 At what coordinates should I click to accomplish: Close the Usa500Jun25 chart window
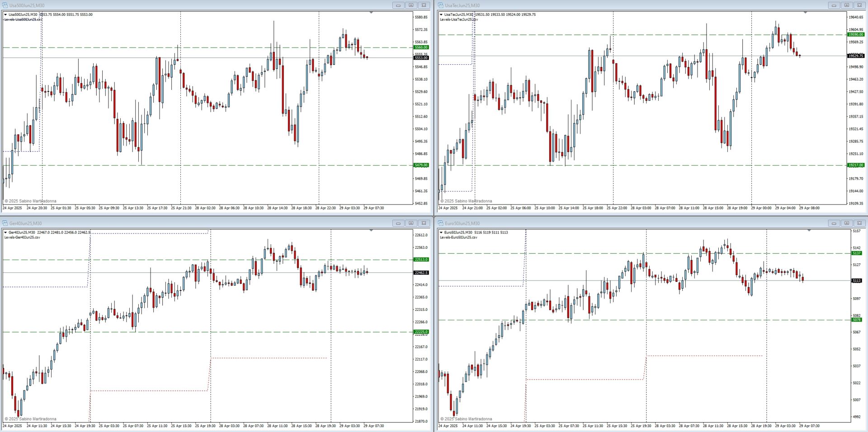point(424,5)
